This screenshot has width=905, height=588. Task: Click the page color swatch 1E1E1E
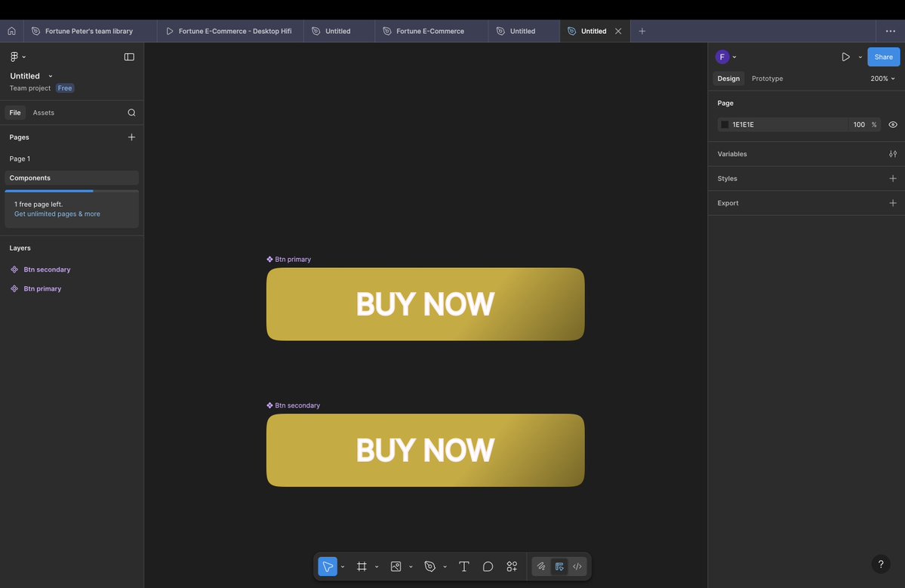point(725,125)
